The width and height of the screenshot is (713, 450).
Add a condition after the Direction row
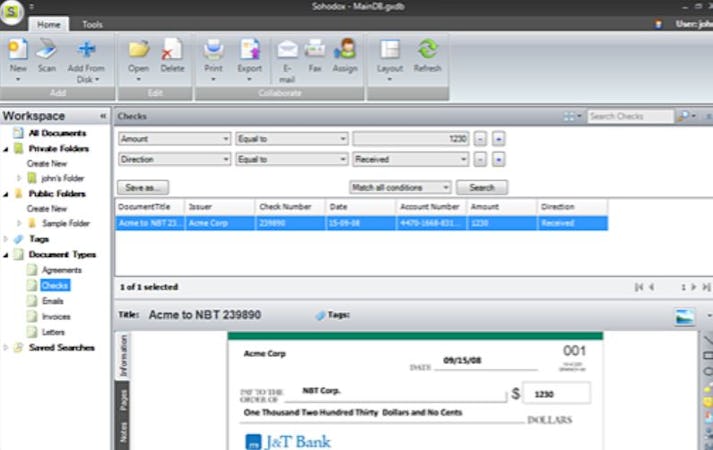[498, 160]
